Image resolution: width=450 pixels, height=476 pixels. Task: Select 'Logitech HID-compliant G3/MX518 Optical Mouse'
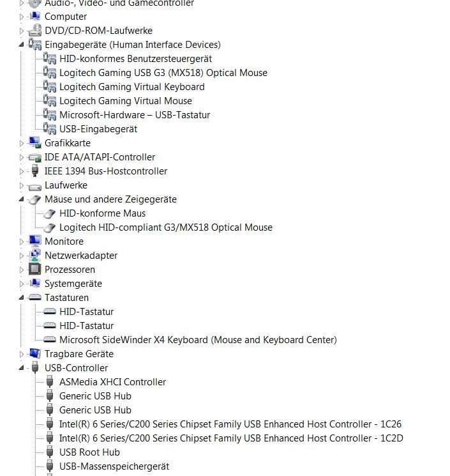click(166, 227)
